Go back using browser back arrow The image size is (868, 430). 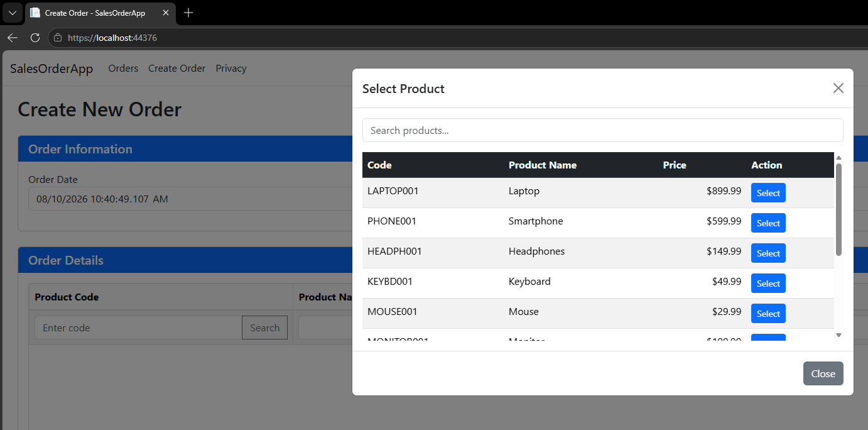pos(13,38)
